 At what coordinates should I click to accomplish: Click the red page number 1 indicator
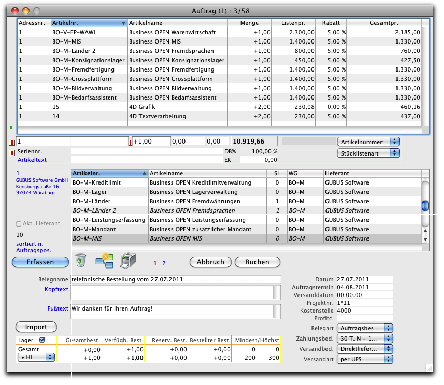[155, 263]
